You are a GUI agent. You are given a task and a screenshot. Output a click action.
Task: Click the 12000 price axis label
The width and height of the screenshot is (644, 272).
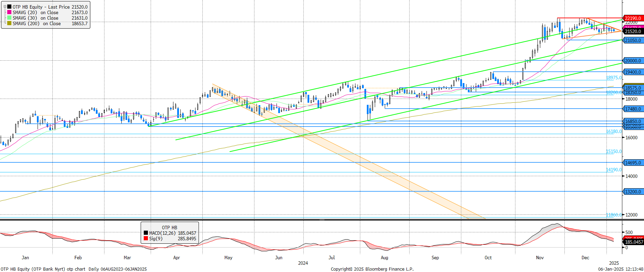pos(632,215)
